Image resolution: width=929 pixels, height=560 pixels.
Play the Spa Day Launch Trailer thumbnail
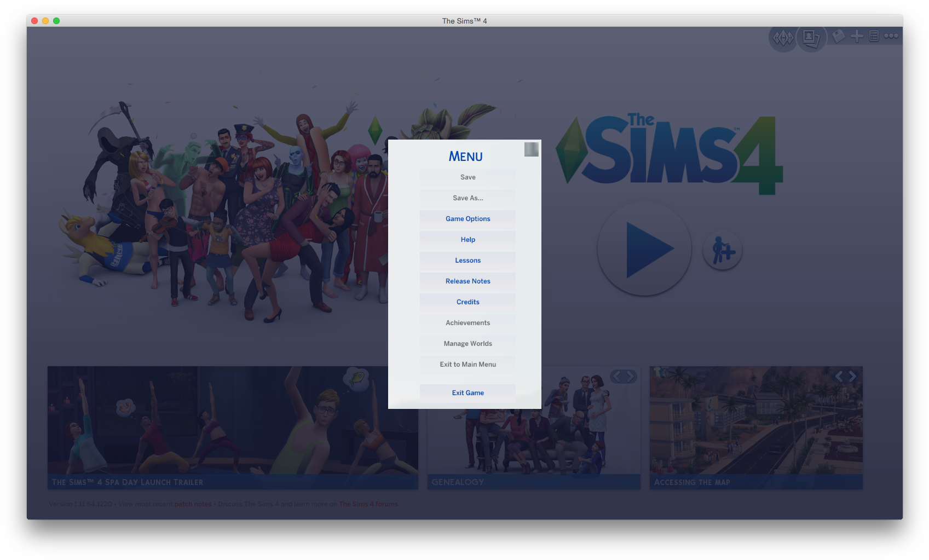pos(233,427)
